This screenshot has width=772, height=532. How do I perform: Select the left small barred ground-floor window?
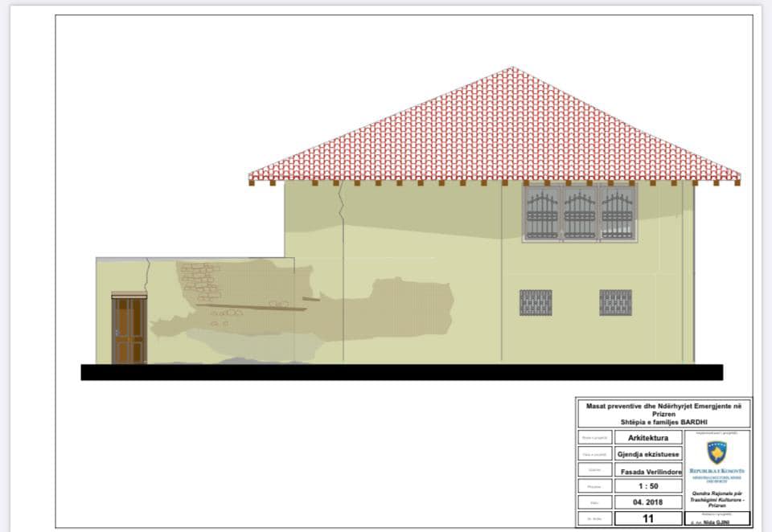pos(536,303)
